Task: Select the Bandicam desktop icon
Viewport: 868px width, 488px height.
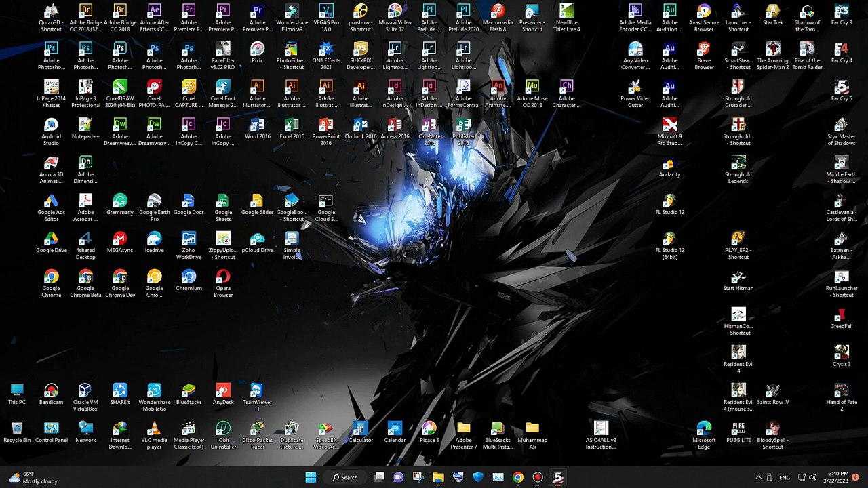Action: 52,394
